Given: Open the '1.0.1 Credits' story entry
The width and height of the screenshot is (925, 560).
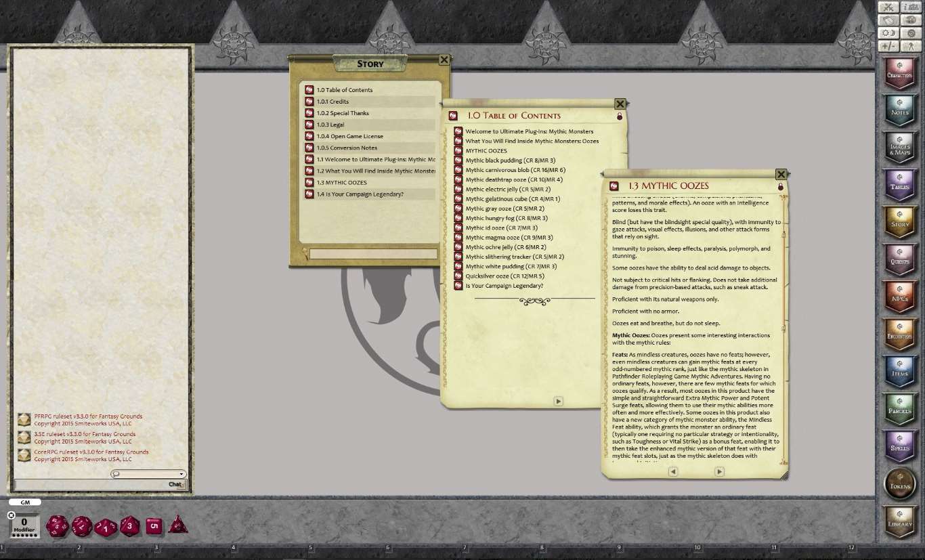Looking at the screenshot, I should point(335,101).
